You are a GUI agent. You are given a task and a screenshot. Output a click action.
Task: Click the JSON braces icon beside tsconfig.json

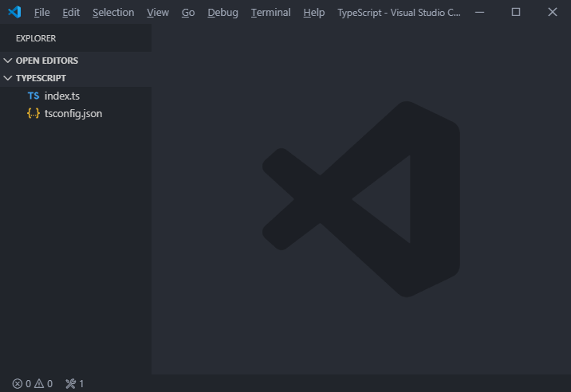tap(33, 113)
